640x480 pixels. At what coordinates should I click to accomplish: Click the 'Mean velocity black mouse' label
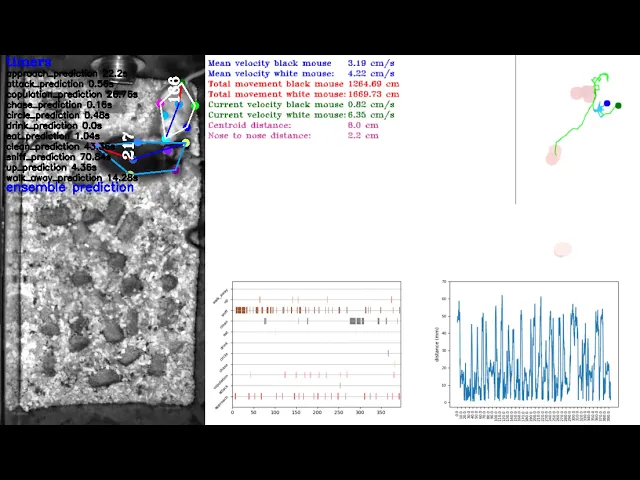269,63
